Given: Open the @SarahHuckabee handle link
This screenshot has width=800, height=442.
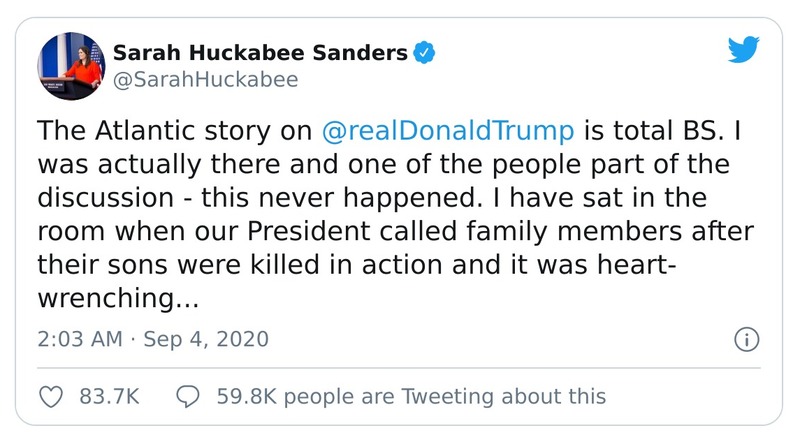Looking at the screenshot, I should point(205,80).
